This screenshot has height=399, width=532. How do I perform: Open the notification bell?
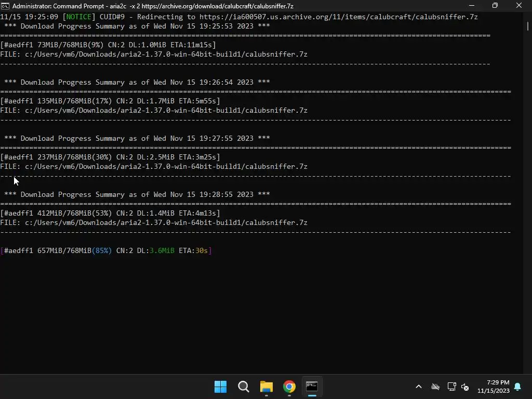(517, 387)
